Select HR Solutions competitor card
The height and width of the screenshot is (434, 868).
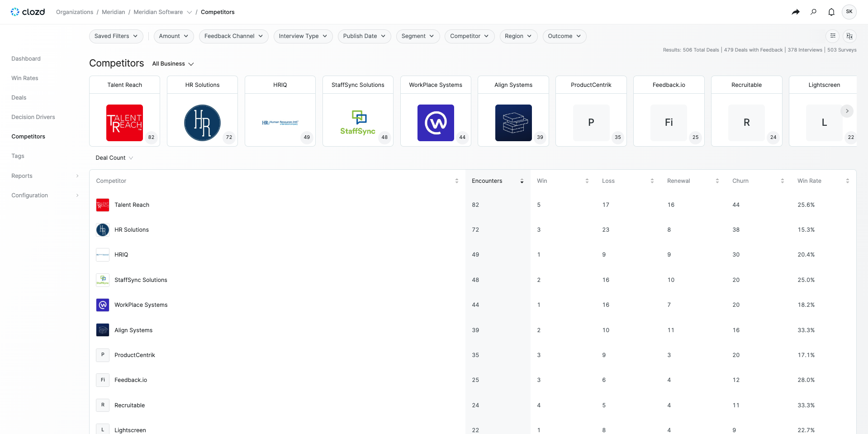[203, 111]
